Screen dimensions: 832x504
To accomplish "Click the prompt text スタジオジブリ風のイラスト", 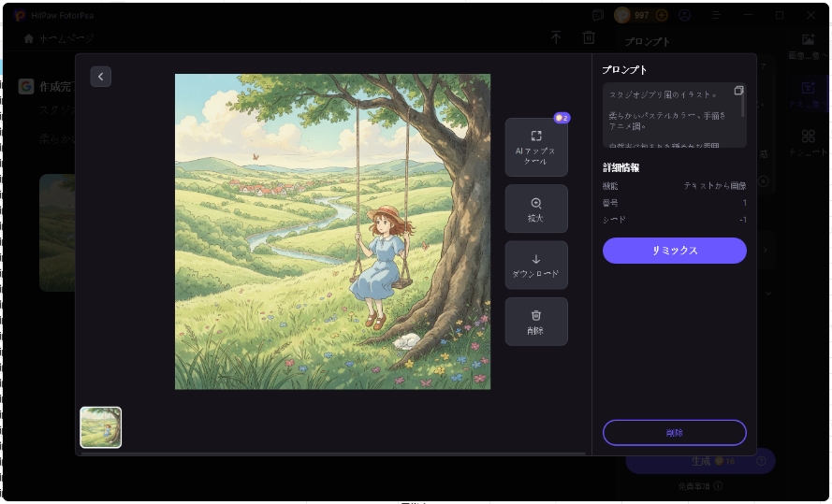I will (663, 94).
